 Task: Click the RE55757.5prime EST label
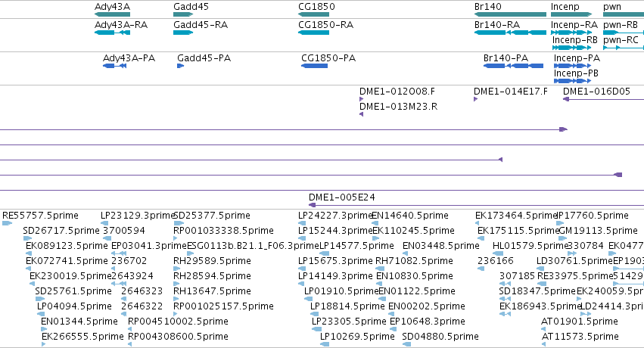point(40,216)
